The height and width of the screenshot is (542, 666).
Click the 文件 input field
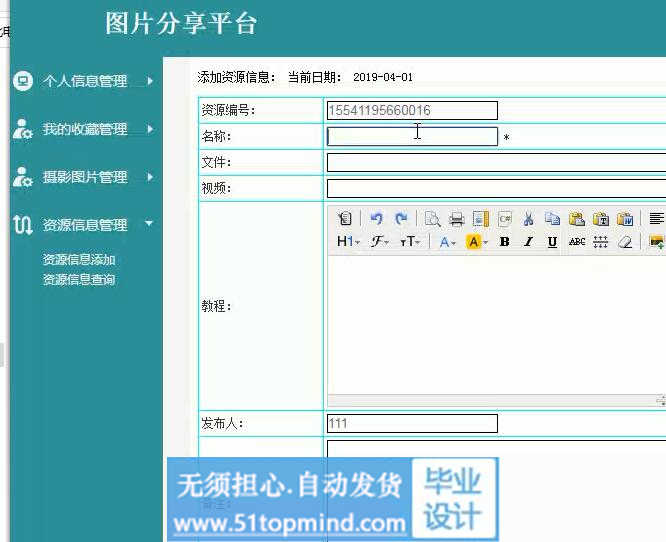pos(496,163)
